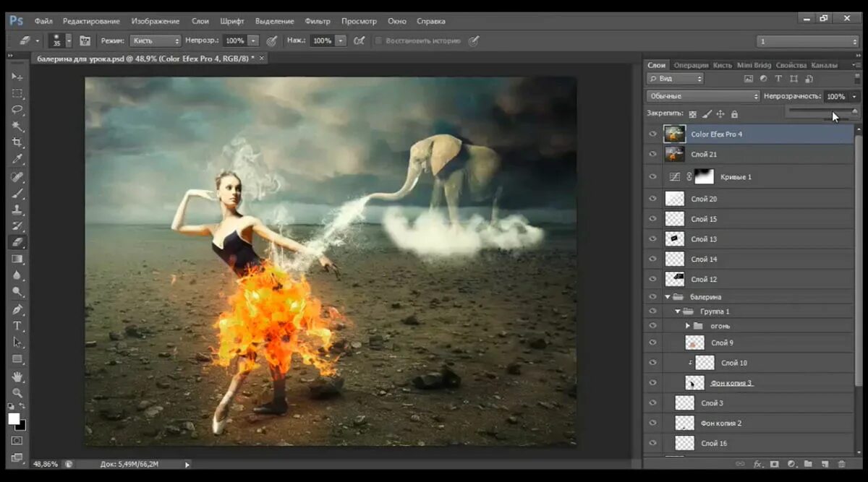Click the foreground color swatch
Screen dimensions: 868x482
pos(14,418)
